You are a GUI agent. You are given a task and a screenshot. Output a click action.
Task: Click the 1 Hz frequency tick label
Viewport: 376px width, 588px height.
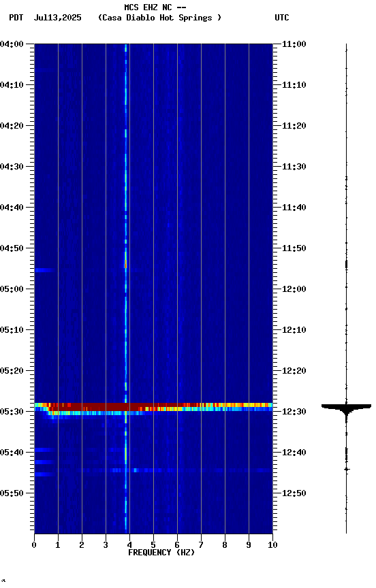(58, 545)
